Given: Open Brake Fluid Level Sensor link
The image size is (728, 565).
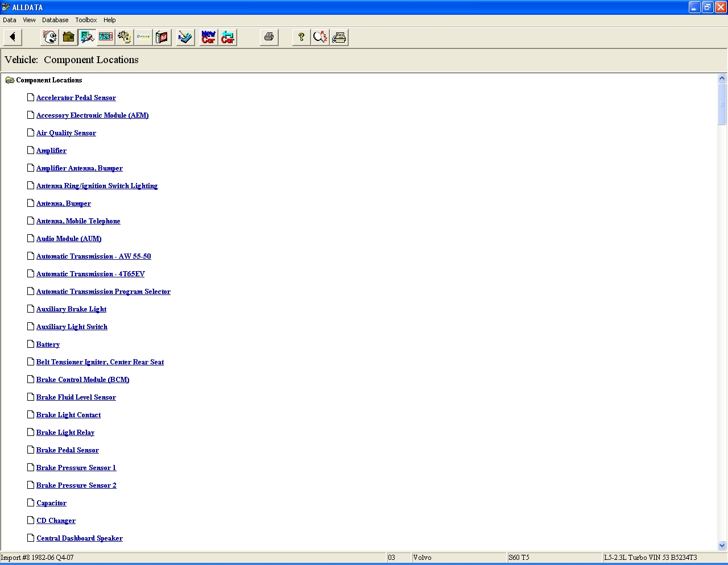Looking at the screenshot, I should pos(76,397).
